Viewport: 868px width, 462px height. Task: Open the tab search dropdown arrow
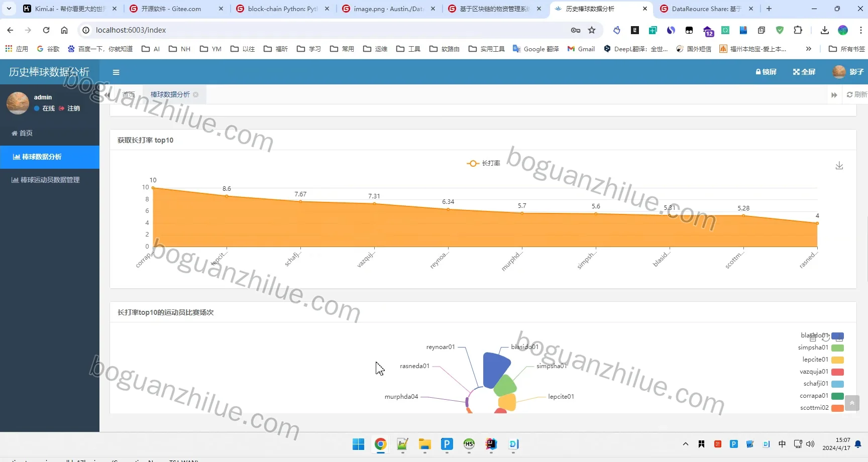[x=9, y=9]
